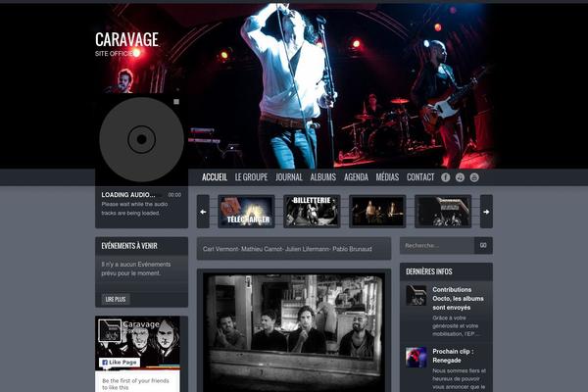Click the Caravage Facebook page name

pyautogui.click(x=141, y=324)
